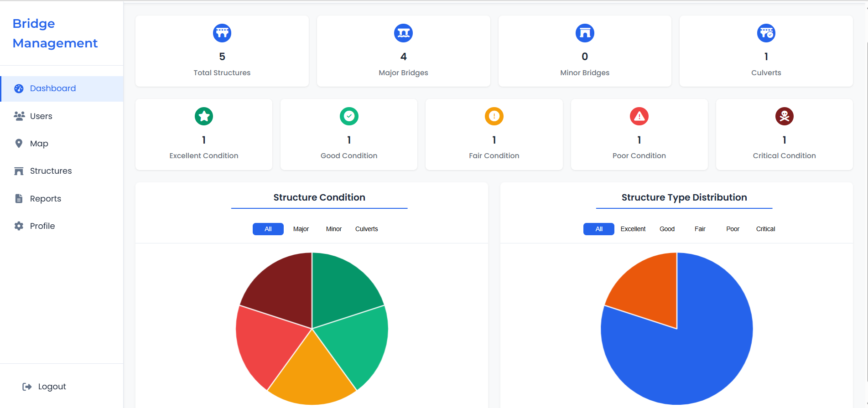Filter Structure Condition by Culverts
Viewport: 868px width, 408px height.
coord(367,229)
